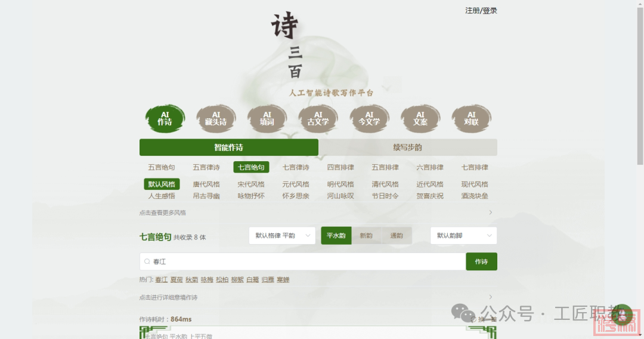Pick the 怀乡思亲 theme

pos(296,196)
